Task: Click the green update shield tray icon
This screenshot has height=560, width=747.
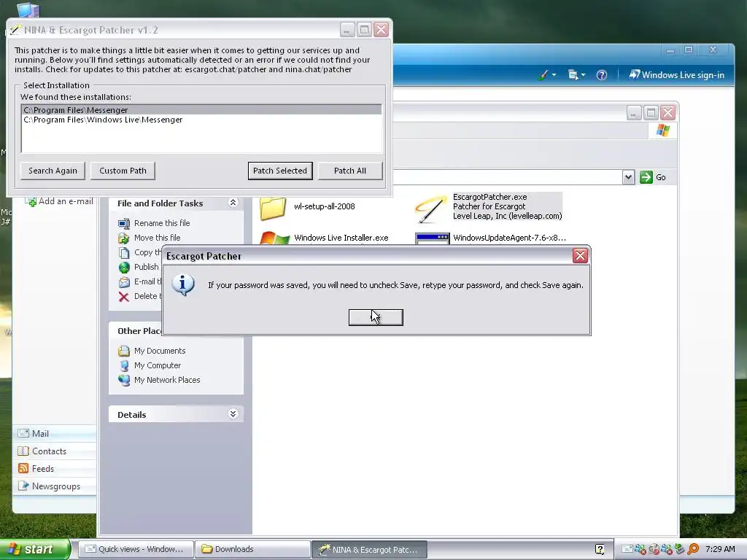Action: (680, 549)
